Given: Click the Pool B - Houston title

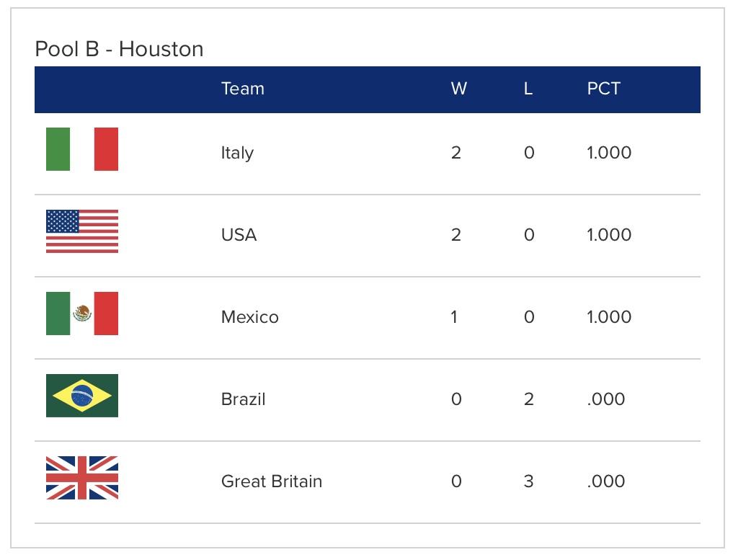Looking at the screenshot, I should coord(119,49).
